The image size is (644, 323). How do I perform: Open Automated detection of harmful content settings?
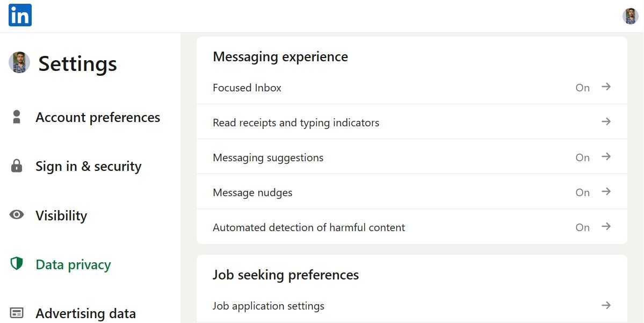pos(606,227)
